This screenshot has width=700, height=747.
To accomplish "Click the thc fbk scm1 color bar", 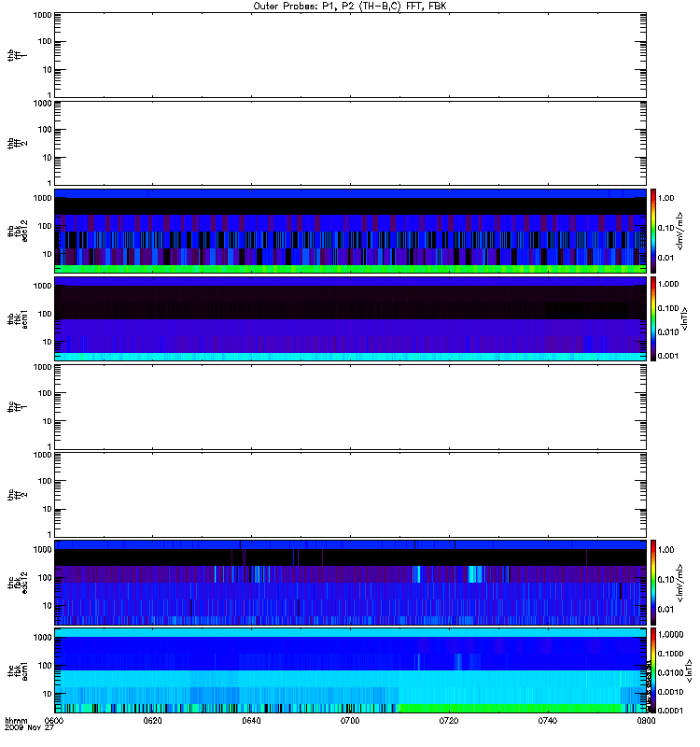I will [x=653, y=670].
